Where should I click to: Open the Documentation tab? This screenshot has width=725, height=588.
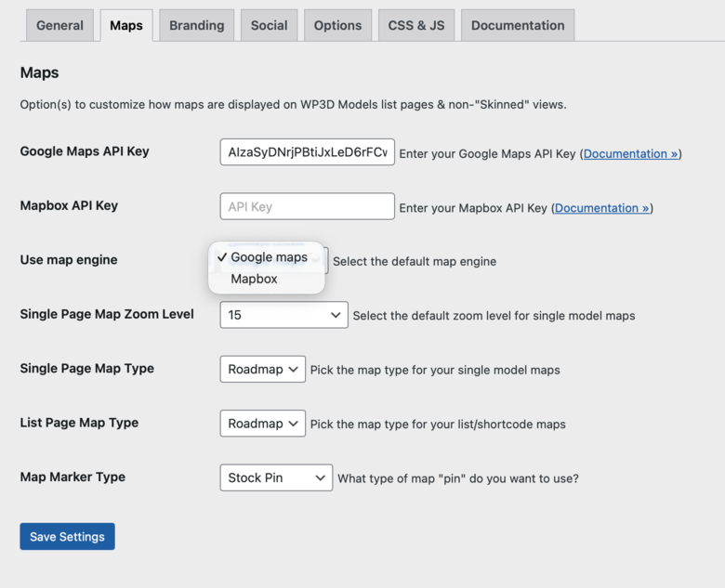[517, 25]
